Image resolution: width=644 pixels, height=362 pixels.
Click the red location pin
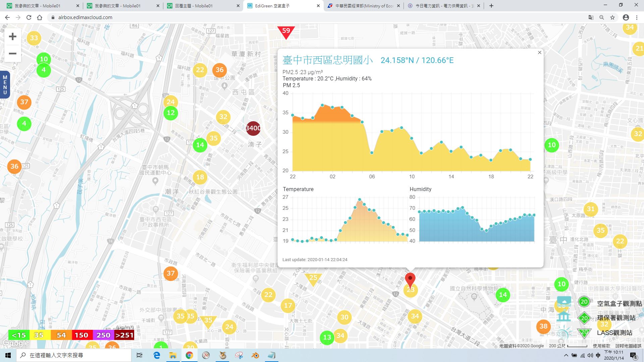point(410,281)
